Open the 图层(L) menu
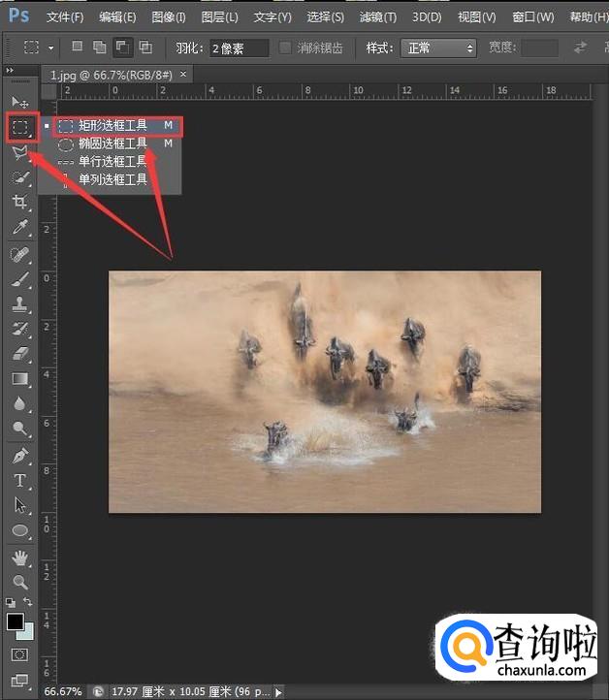609x700 pixels. pyautogui.click(x=220, y=17)
